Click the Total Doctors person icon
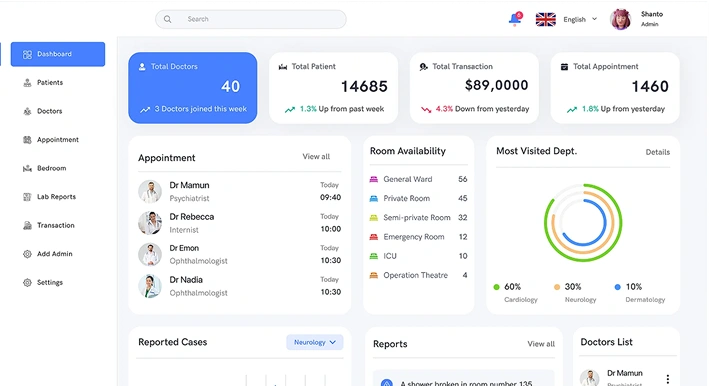This screenshot has width=711, height=386. [142, 67]
